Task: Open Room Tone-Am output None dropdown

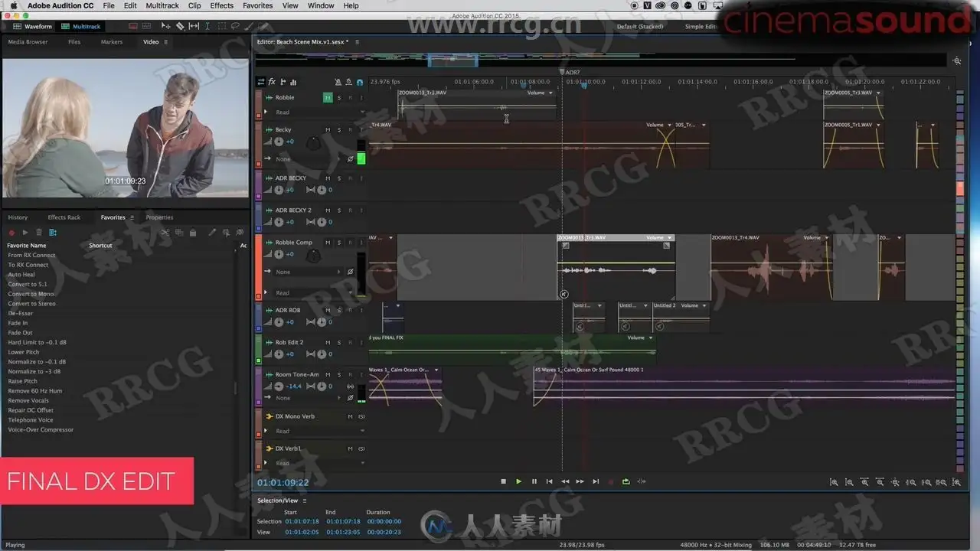Action: 308,398
